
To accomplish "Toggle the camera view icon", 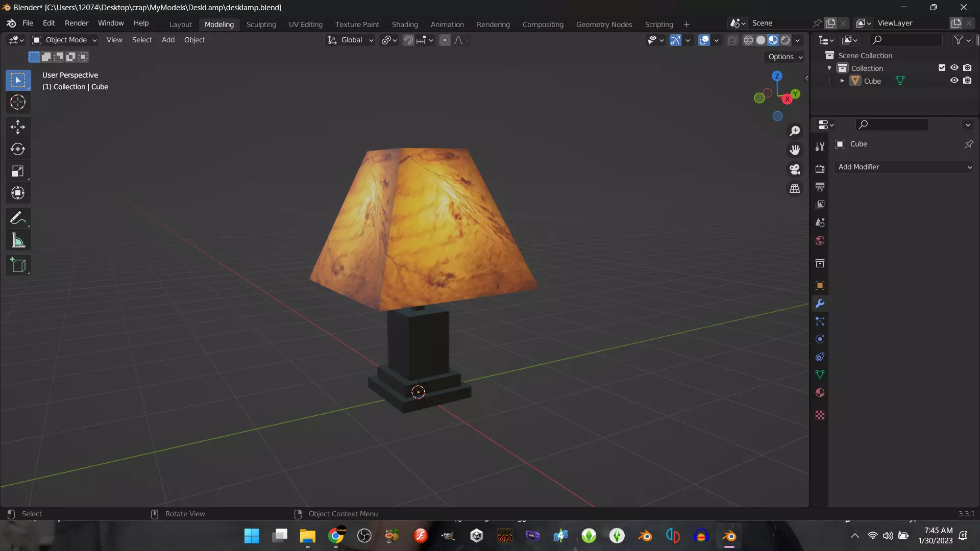I will click(795, 169).
